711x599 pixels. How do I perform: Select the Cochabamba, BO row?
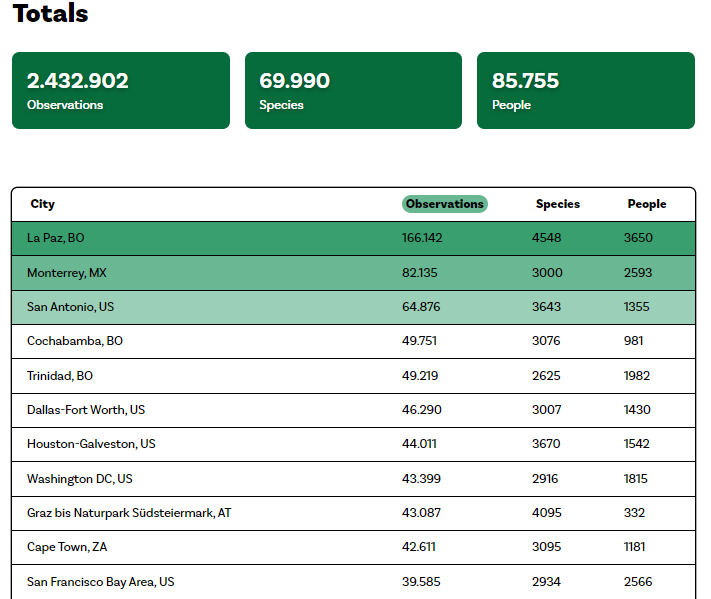[75, 341]
